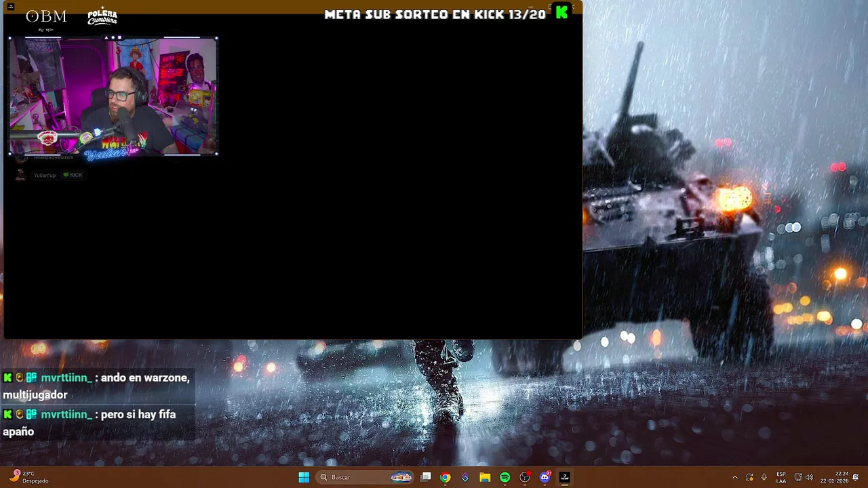The width and height of the screenshot is (868, 488).
Task: Click the META SUB SORTEO EN KICK text
Action: coord(435,14)
